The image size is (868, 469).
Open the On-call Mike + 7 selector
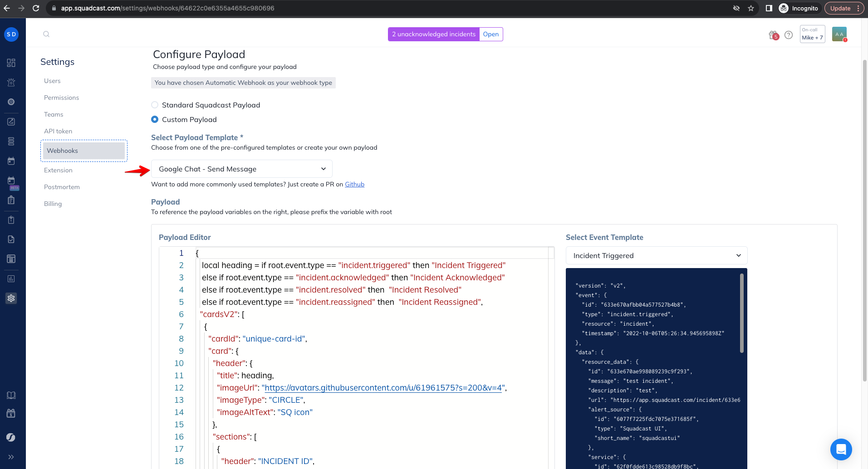tap(812, 34)
